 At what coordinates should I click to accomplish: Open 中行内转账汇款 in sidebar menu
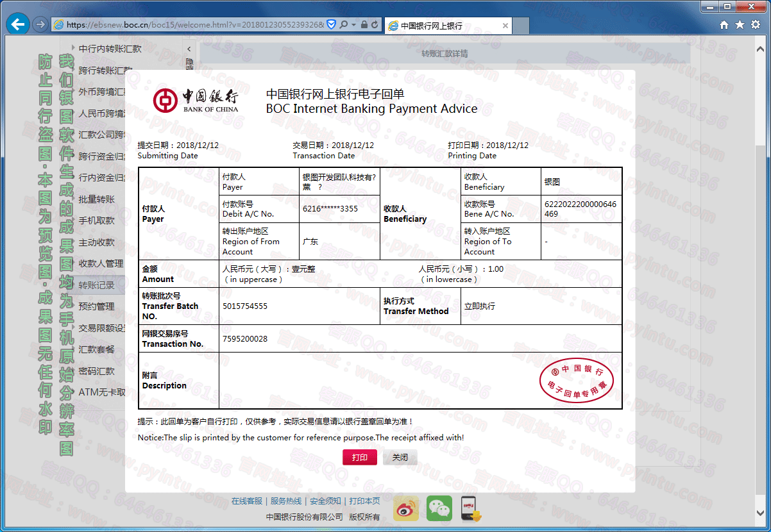(x=110, y=49)
